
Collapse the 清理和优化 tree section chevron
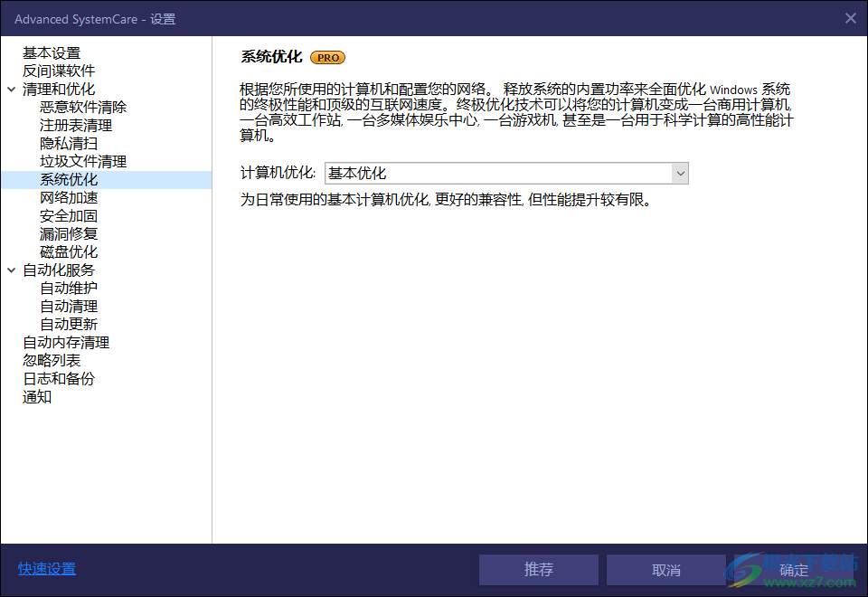(x=11, y=90)
